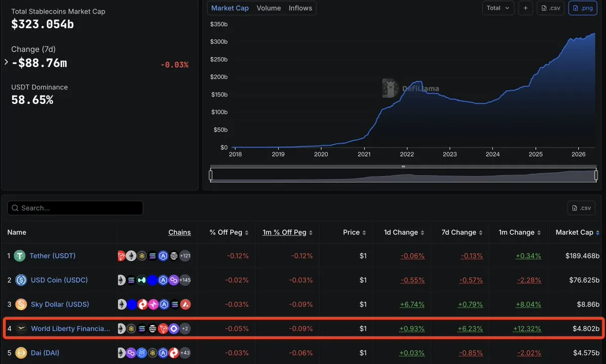Screen dimensions: 606x364
Task: Switch chart to Volume tab
Action: (x=269, y=8)
